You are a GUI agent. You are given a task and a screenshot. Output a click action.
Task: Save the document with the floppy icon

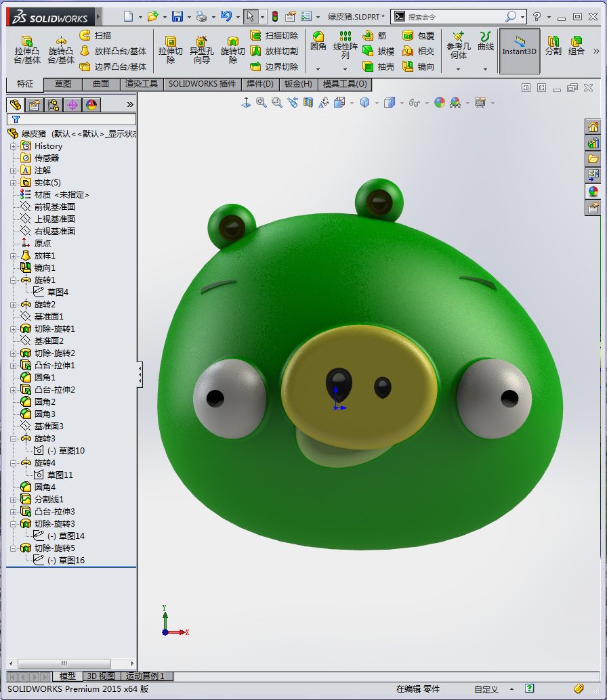point(177,16)
